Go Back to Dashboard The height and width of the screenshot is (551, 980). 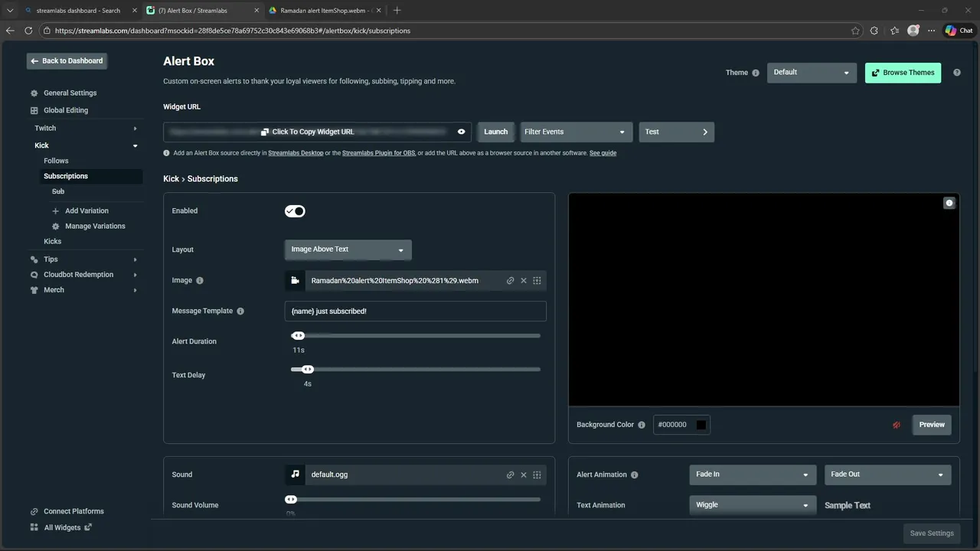[x=67, y=61]
